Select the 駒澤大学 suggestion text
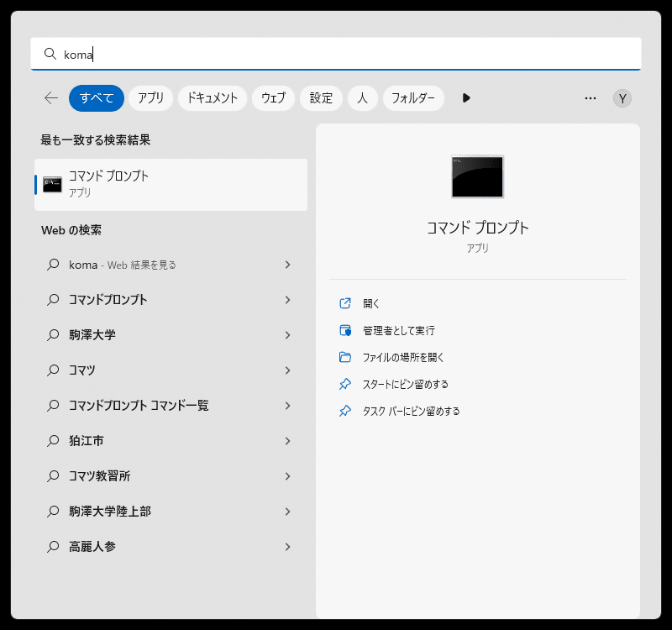 [92, 334]
